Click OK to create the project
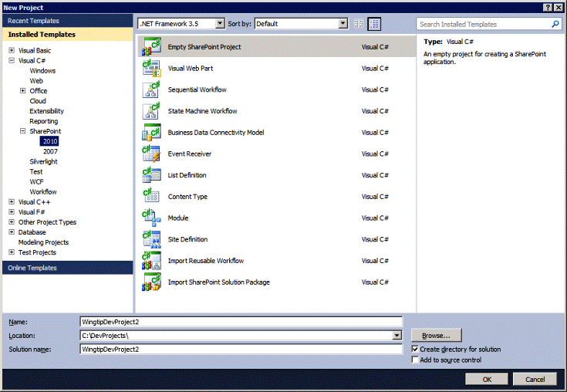 click(x=487, y=380)
